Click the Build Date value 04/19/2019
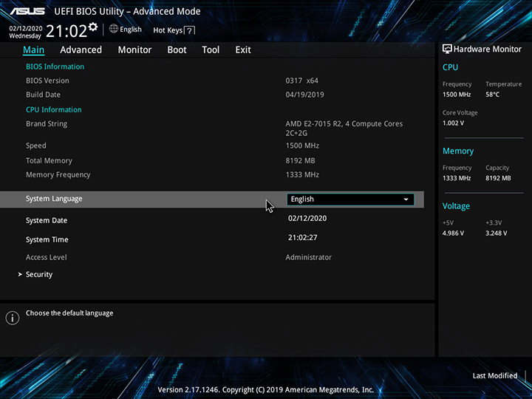This screenshot has width=532, height=399. [x=304, y=95]
